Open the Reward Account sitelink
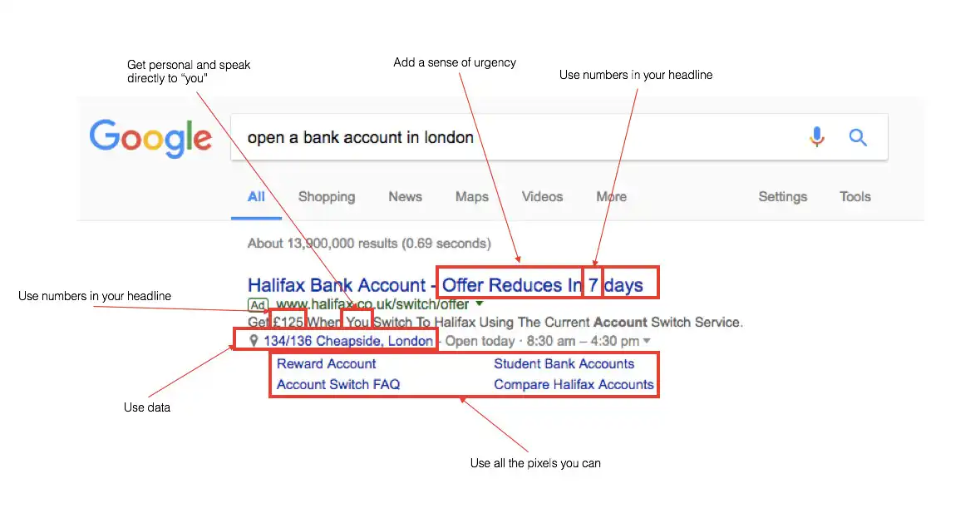Screen dimensions: 980x518 (x=326, y=363)
